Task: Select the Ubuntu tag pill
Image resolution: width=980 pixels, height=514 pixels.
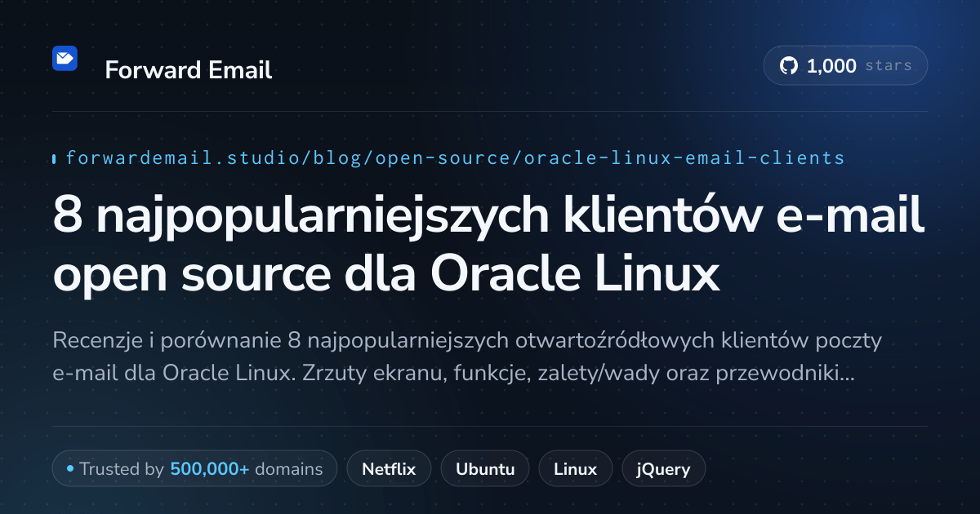Action: (485, 469)
